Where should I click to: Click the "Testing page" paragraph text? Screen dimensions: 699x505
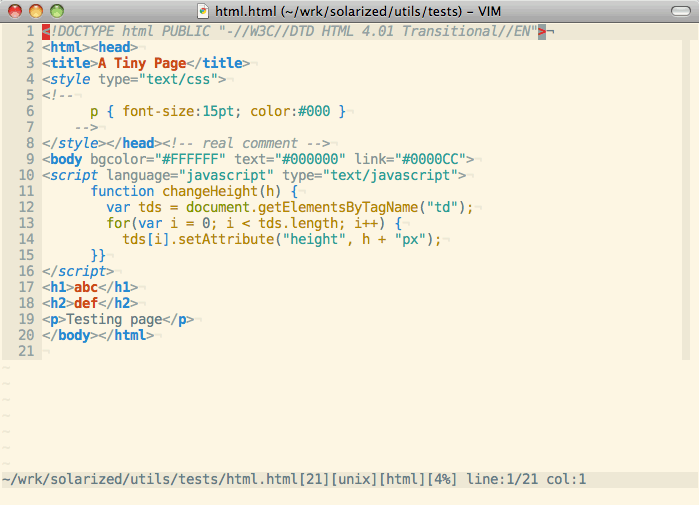(114, 319)
